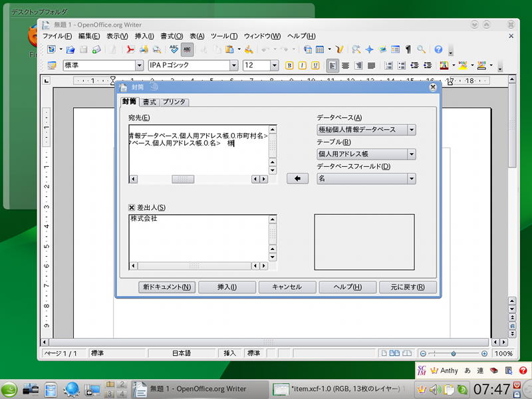Show nonprinting characters with the pilcrow icon
The image size is (532, 399).
(408, 49)
